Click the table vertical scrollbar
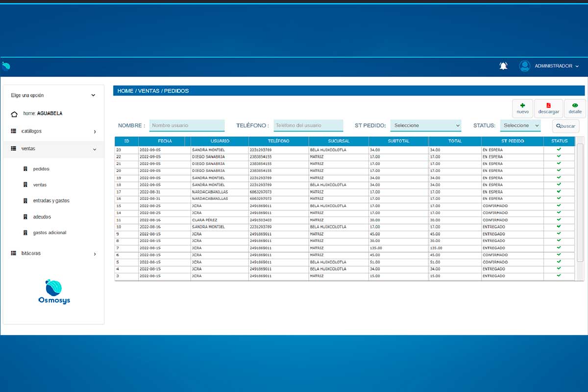This screenshot has height=392, width=588. [x=580, y=202]
